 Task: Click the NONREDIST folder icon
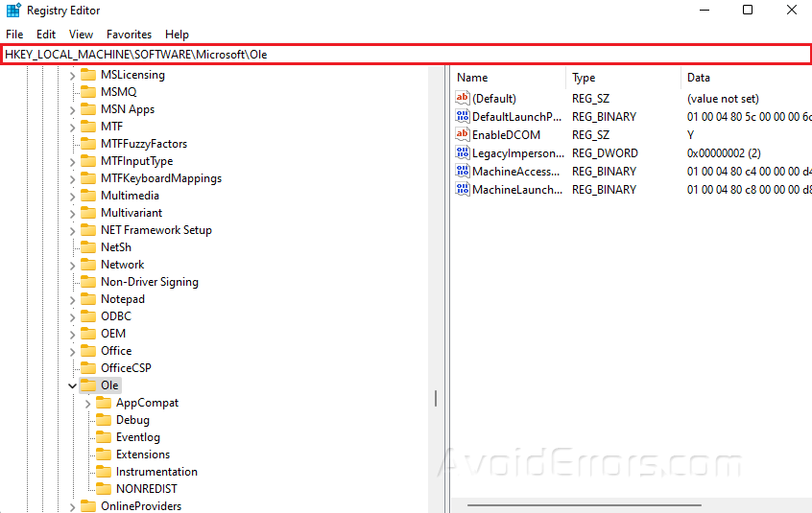point(104,489)
